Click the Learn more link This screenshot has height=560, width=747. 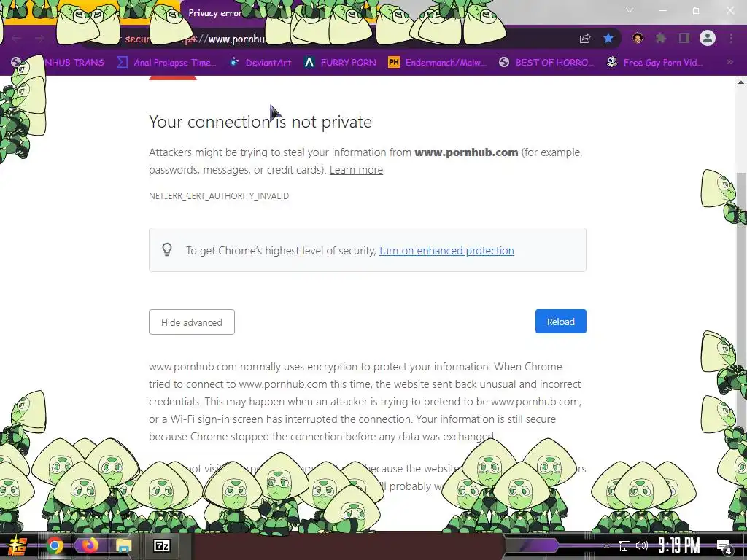click(x=356, y=170)
